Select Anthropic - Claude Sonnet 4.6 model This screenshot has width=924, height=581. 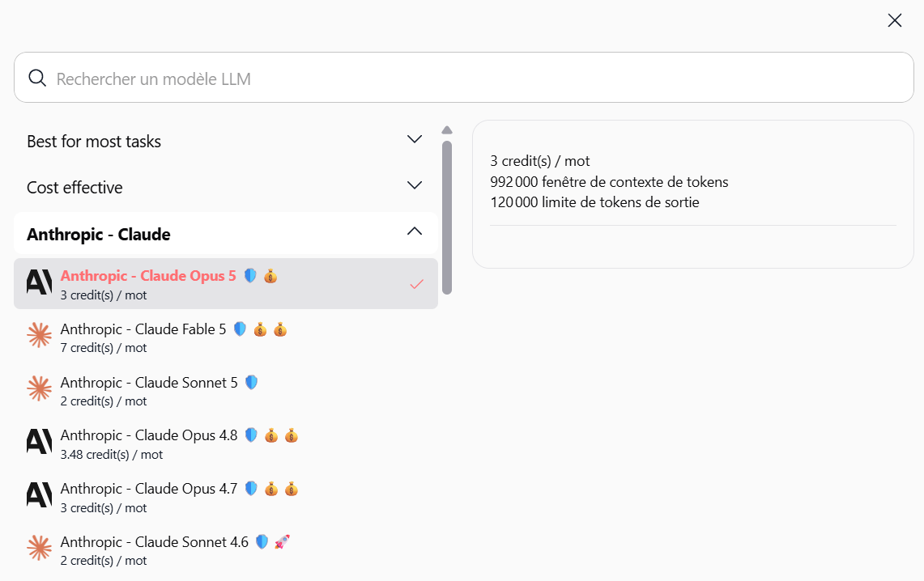pos(226,549)
